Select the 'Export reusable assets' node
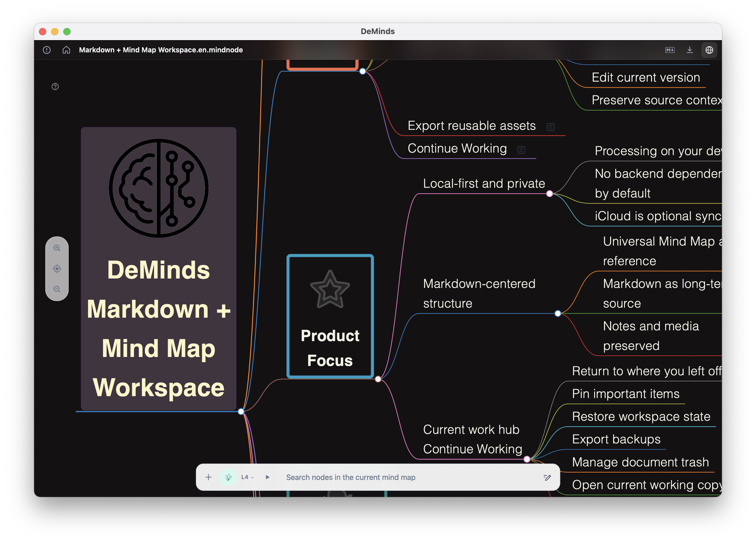The image size is (756, 542). 471,126
